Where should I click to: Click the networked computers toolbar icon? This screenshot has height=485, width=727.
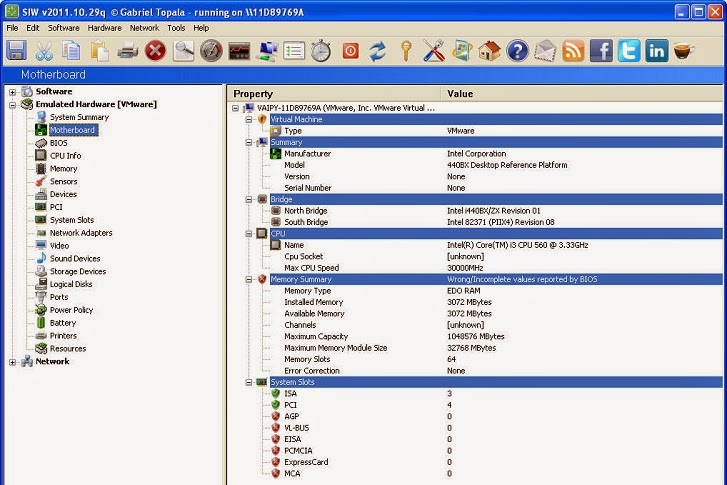click(267, 51)
